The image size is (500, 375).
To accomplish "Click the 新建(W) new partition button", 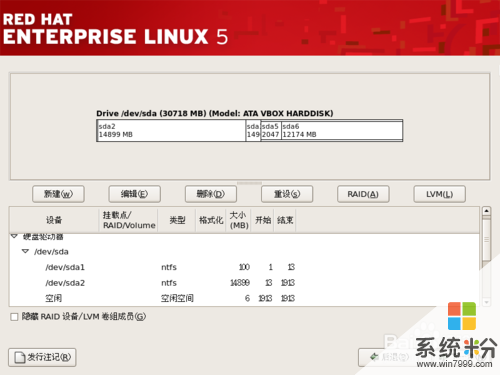I will tap(58, 194).
